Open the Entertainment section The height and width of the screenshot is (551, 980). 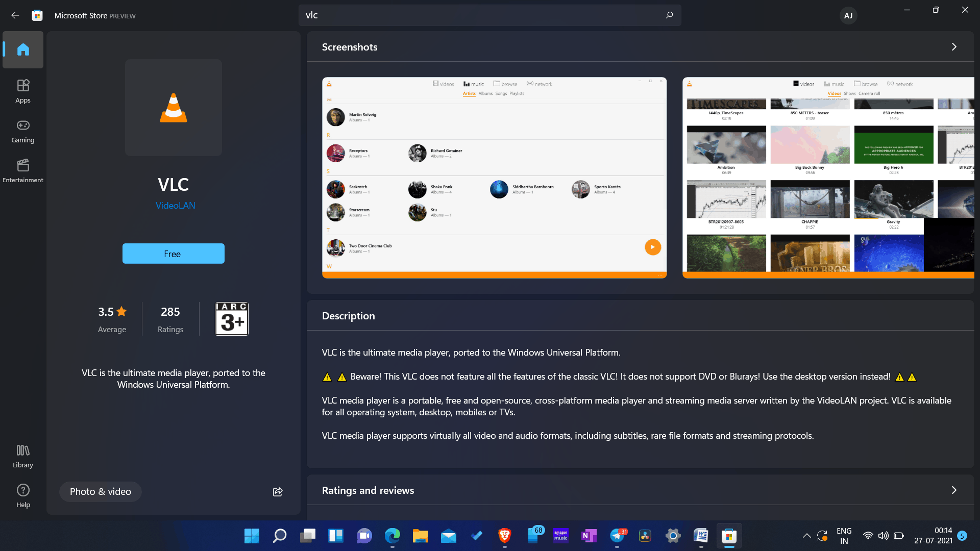23,170
